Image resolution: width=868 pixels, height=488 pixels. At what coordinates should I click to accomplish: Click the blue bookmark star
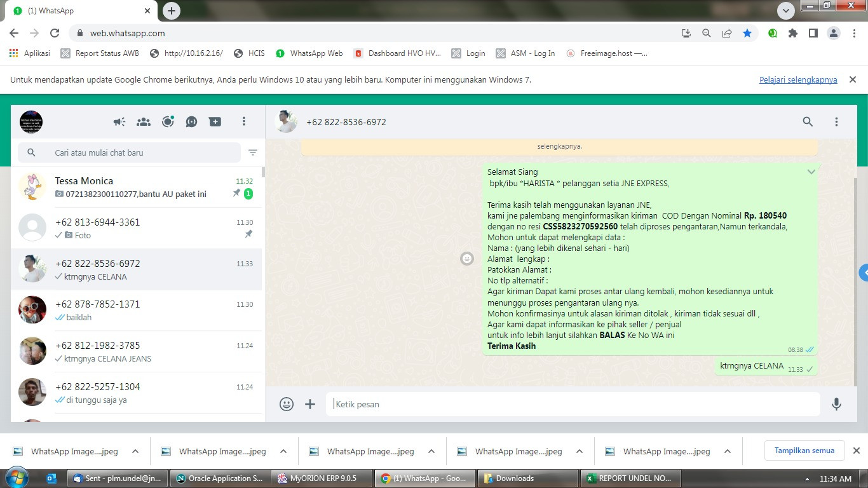click(x=747, y=33)
